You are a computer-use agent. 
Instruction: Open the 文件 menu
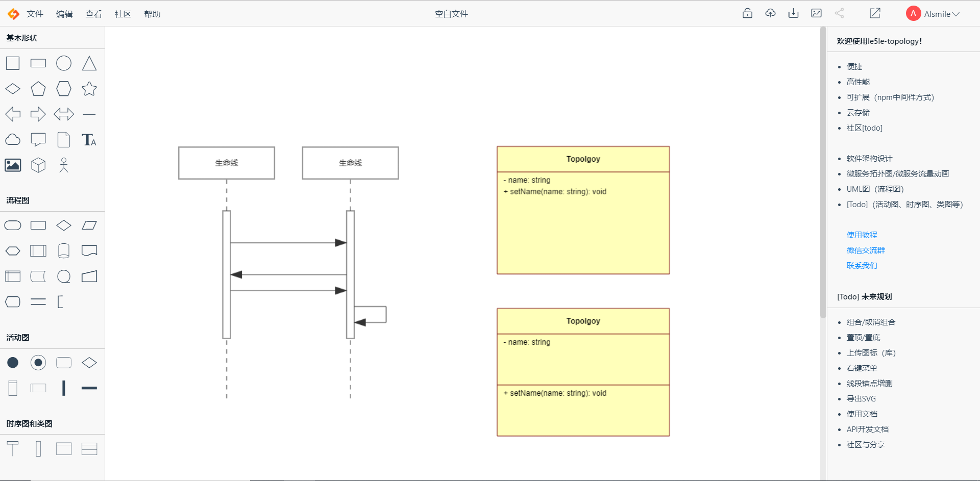[x=35, y=14]
